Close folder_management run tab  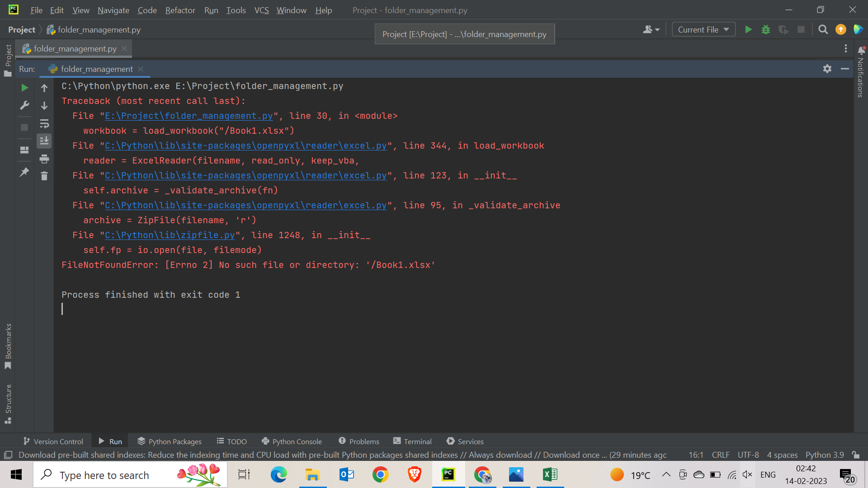click(141, 69)
